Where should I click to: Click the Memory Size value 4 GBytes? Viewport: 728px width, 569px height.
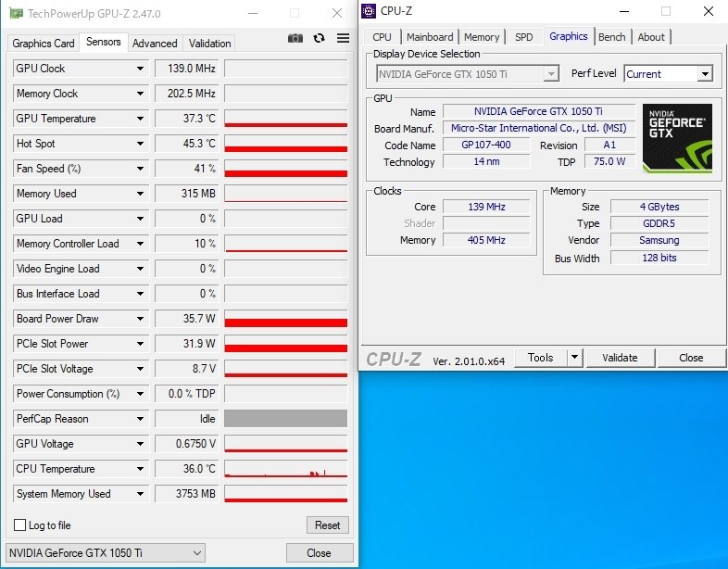click(659, 207)
